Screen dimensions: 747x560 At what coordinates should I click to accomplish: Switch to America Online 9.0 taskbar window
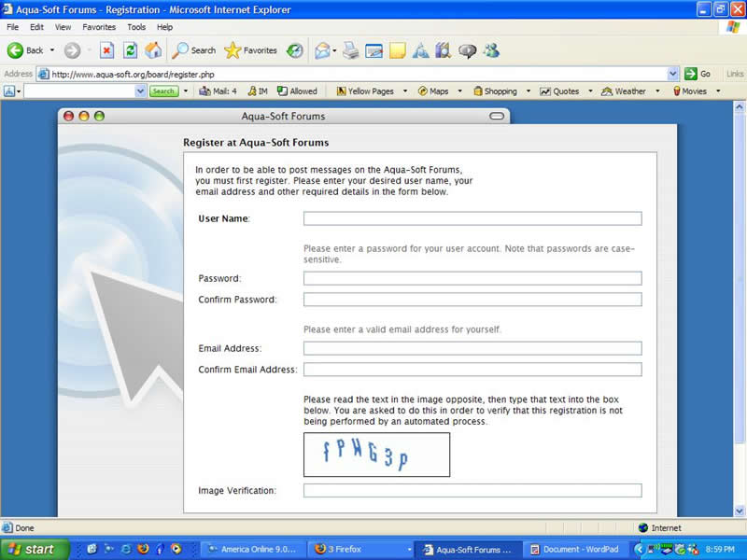coord(253,550)
